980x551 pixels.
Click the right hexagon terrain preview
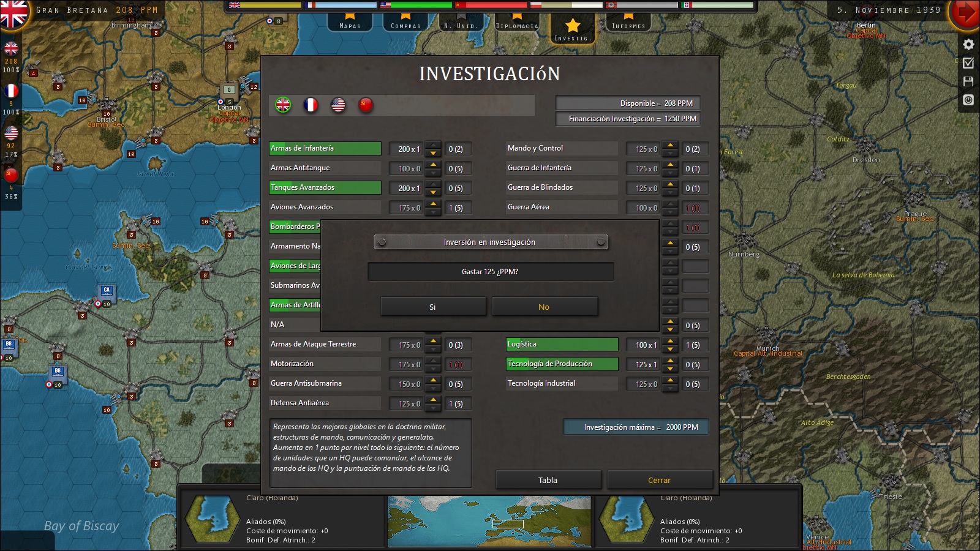pos(626,519)
